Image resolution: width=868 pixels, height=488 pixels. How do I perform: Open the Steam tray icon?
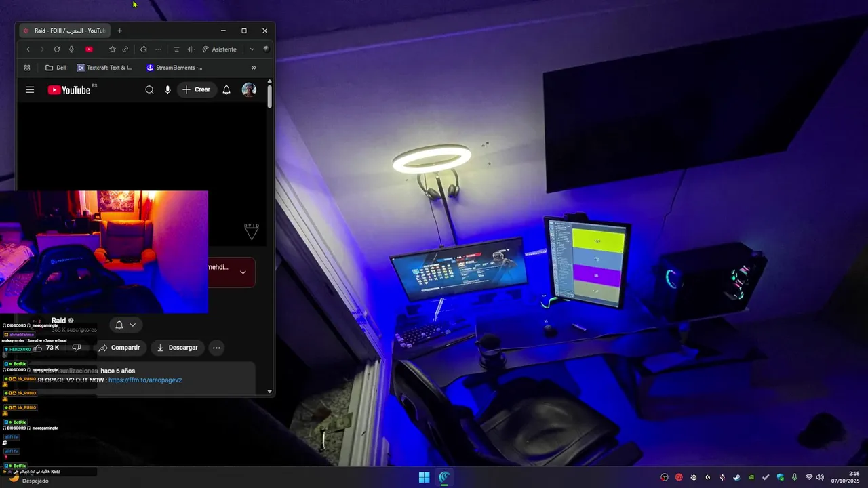click(x=736, y=477)
